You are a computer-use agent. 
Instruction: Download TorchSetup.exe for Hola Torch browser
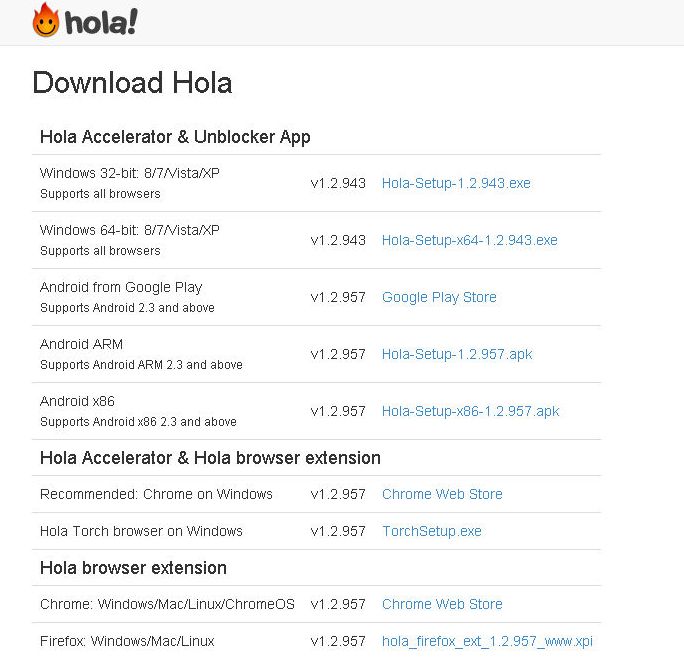(x=431, y=531)
